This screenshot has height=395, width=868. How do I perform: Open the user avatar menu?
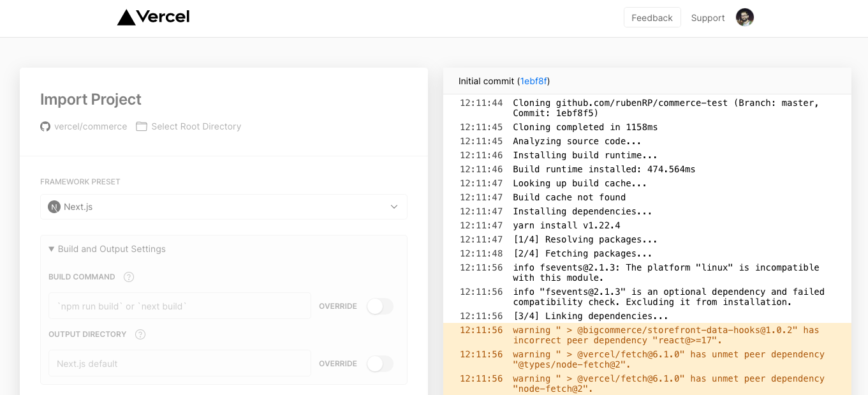coord(745,17)
